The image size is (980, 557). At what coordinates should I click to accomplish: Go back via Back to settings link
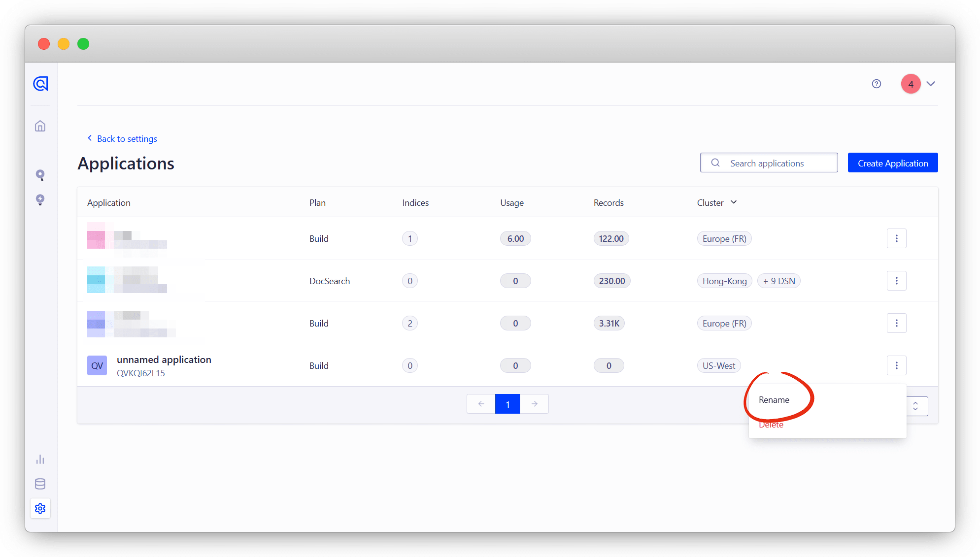click(x=127, y=139)
